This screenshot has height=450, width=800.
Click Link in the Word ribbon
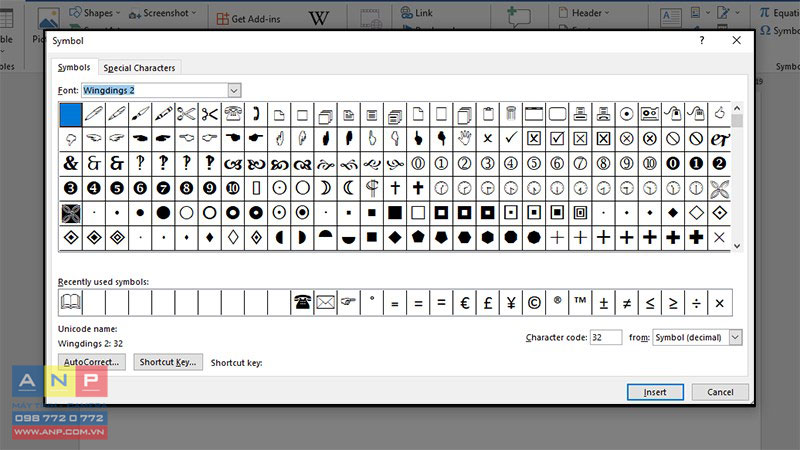(417, 13)
